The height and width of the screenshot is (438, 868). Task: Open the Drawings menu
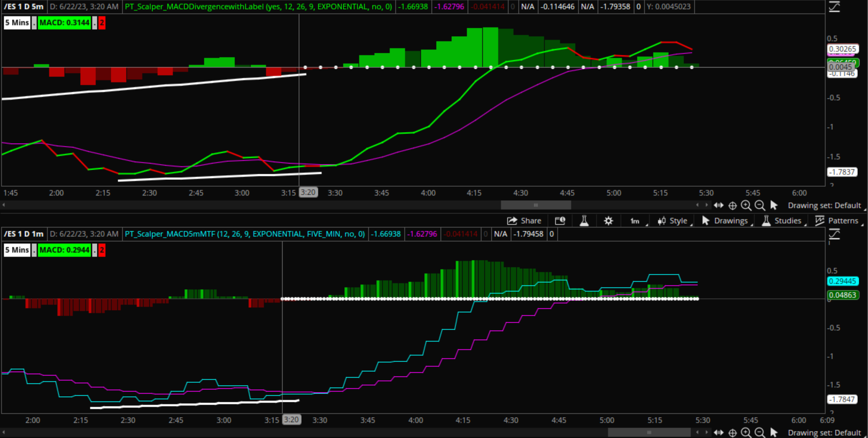click(x=725, y=221)
